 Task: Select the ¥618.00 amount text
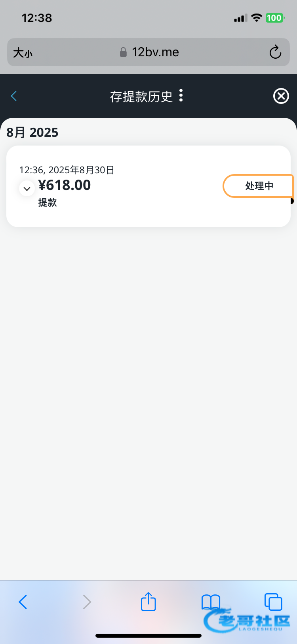click(65, 185)
